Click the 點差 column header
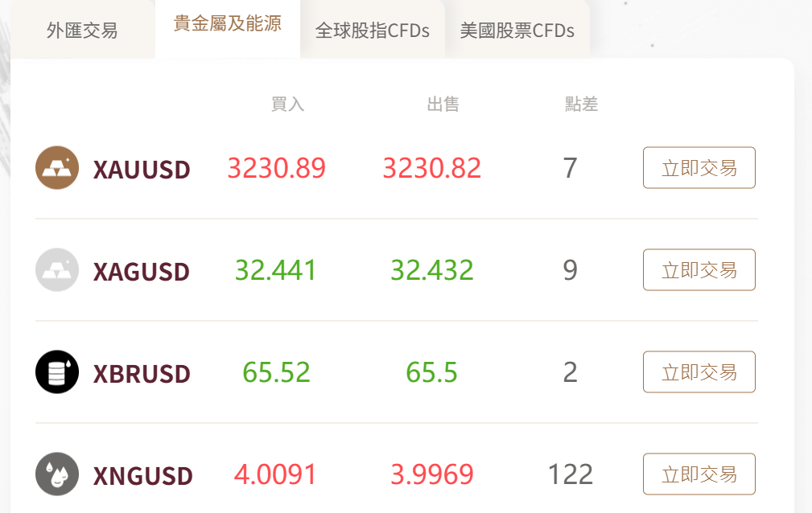The width and height of the screenshot is (812, 513). click(x=582, y=104)
